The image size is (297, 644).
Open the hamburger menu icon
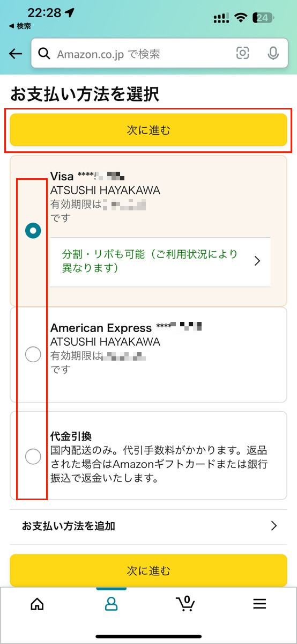259,604
